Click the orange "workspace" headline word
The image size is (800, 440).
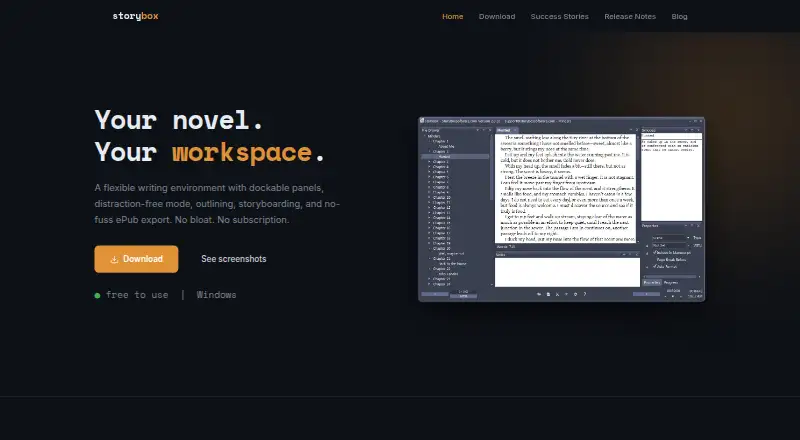coord(242,152)
